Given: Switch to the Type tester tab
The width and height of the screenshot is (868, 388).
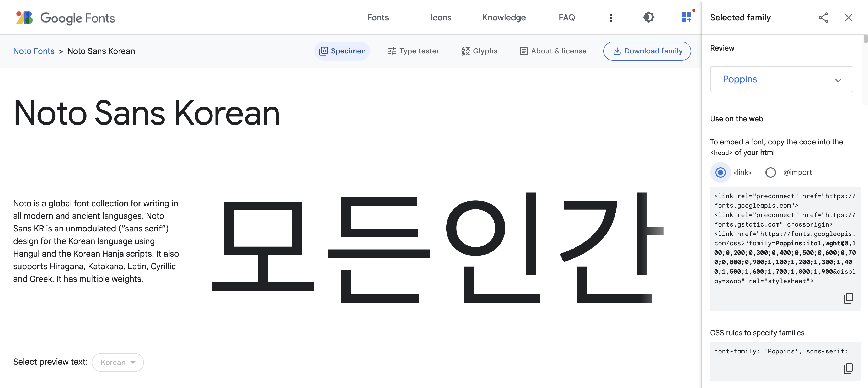Looking at the screenshot, I should 413,51.
